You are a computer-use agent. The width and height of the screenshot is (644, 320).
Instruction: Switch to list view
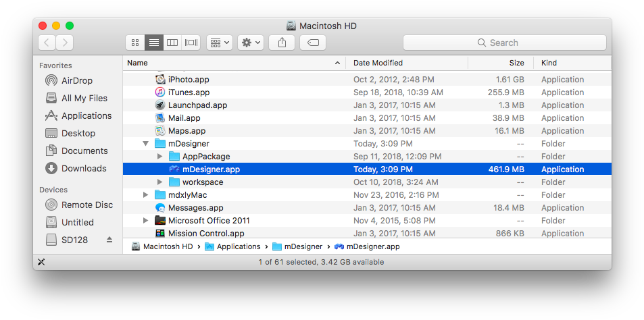click(153, 43)
